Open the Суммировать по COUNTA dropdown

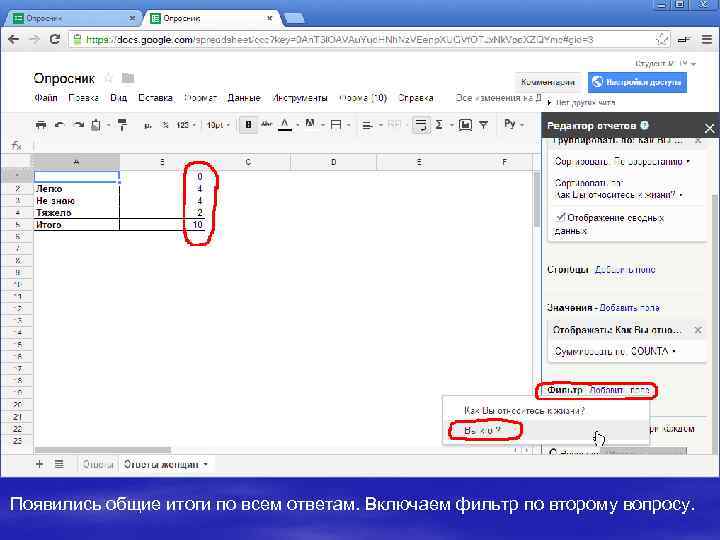(x=615, y=351)
